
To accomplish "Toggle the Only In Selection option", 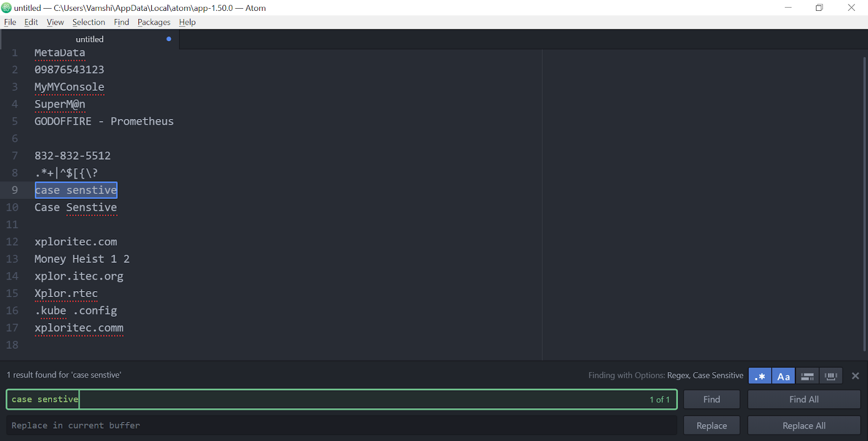I will 807,376.
